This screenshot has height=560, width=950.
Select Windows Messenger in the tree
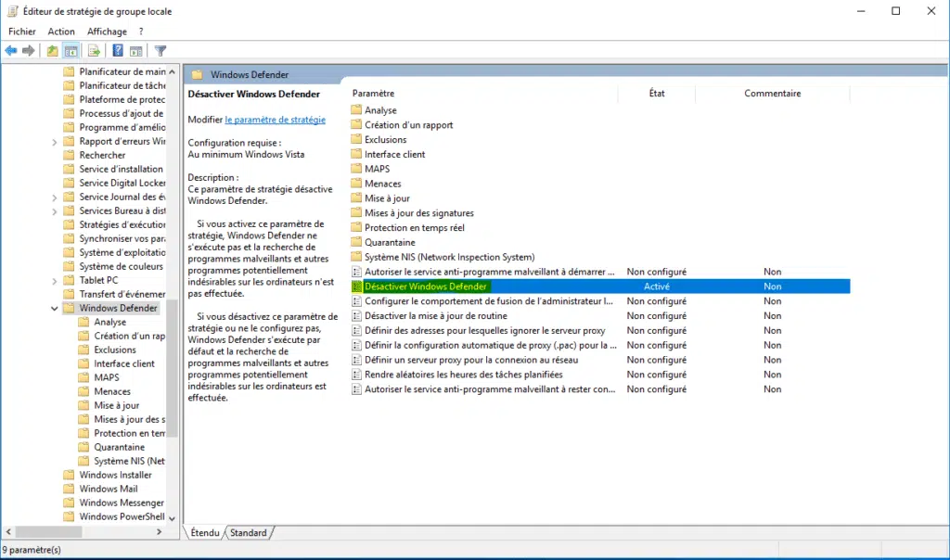click(x=122, y=503)
